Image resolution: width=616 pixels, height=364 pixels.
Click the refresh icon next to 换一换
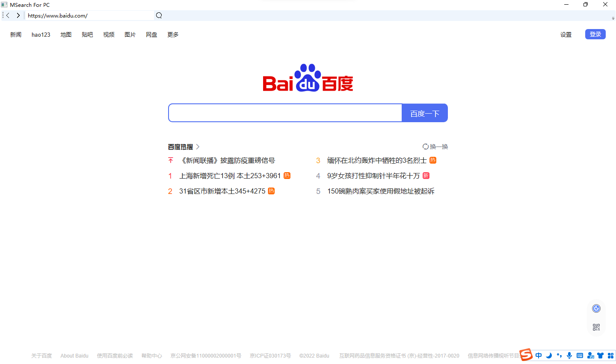click(x=426, y=147)
